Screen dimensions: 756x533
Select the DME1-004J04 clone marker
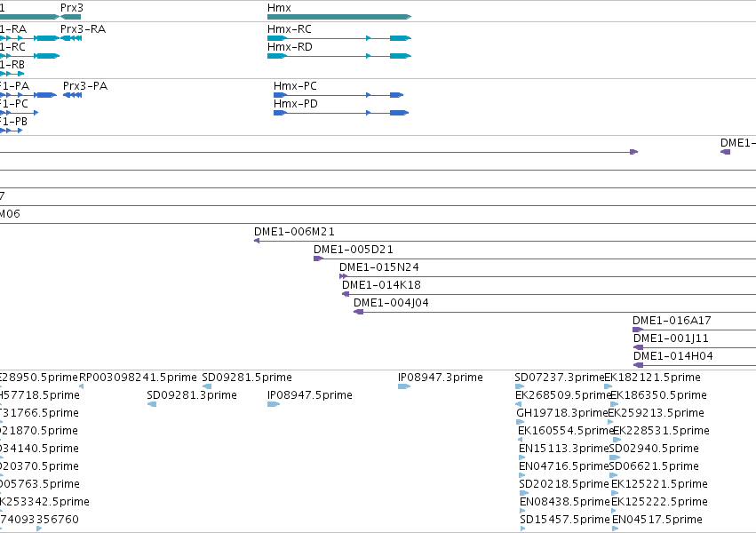tap(358, 312)
